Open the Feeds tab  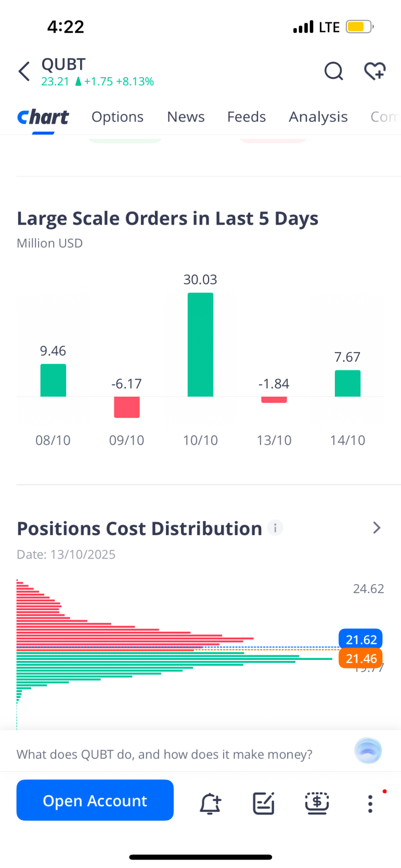pos(247,117)
